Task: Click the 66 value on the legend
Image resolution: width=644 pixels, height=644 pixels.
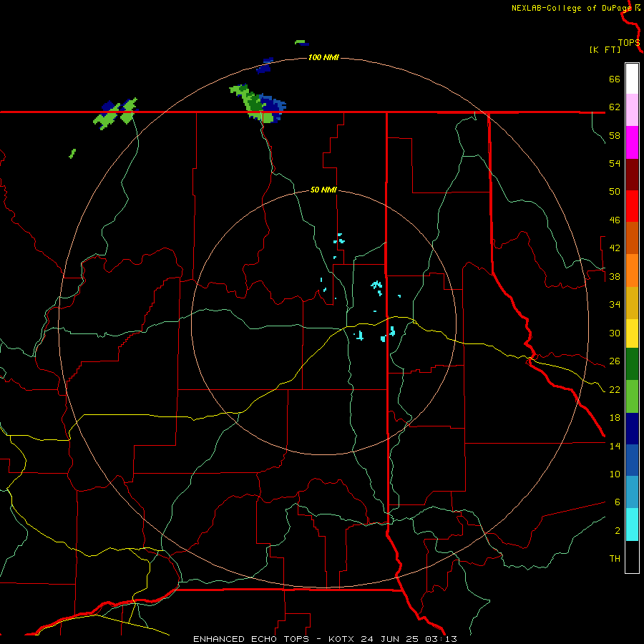Action: point(615,79)
